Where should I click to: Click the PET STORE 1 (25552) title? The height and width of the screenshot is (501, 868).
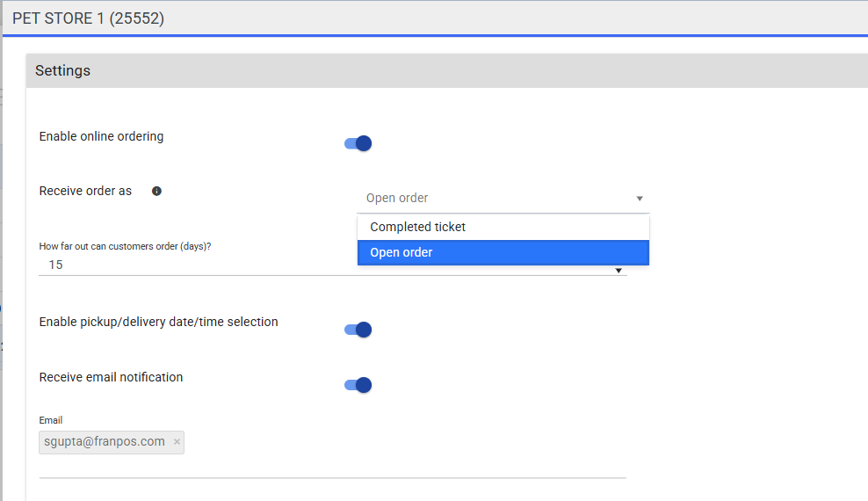[88, 18]
